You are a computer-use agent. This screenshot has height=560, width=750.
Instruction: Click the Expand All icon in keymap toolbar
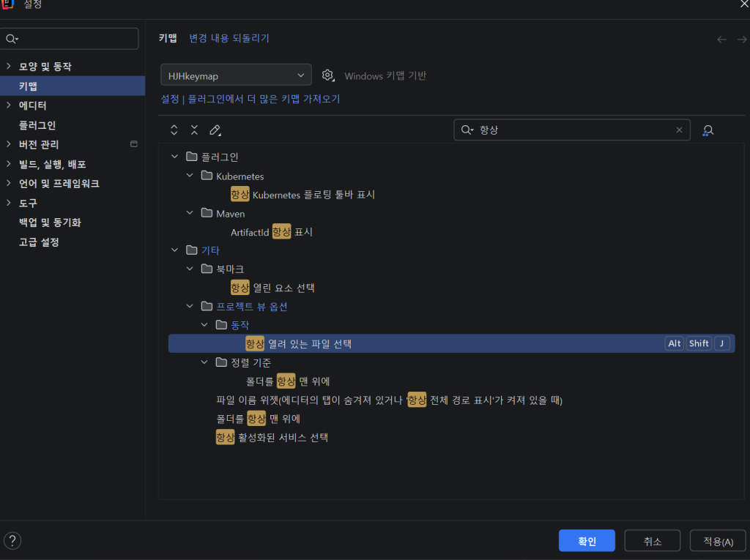click(x=174, y=130)
